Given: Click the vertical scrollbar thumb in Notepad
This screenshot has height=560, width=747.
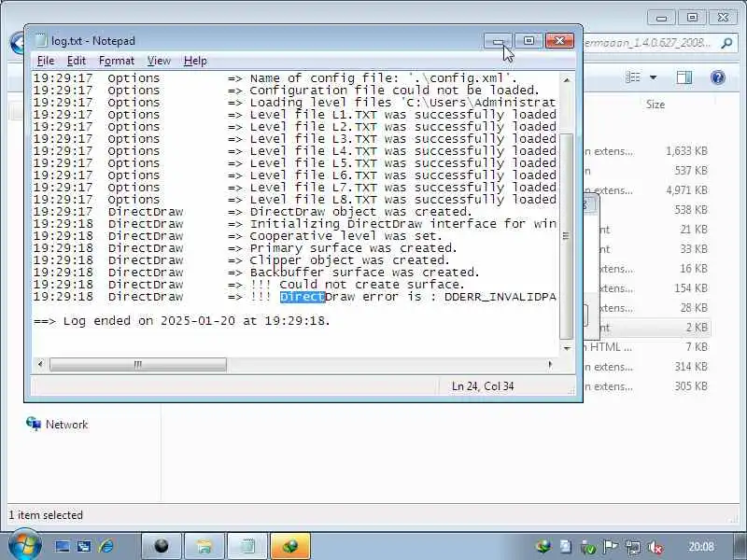Looking at the screenshot, I should click(x=567, y=236).
